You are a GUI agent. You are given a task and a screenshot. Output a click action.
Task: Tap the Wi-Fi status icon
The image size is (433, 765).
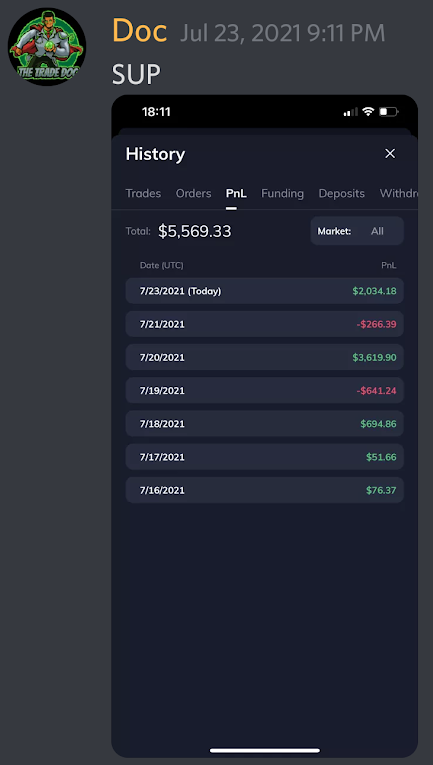(368, 112)
